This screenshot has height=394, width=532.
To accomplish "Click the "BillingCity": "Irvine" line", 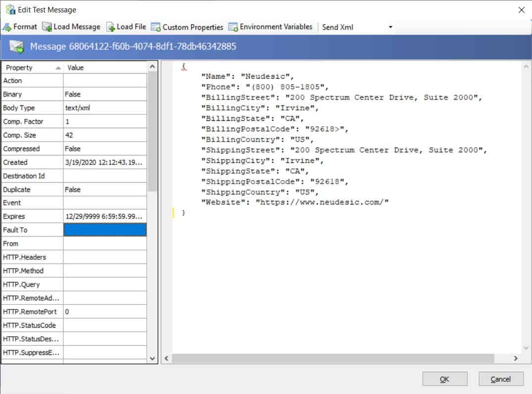I will [x=260, y=108].
